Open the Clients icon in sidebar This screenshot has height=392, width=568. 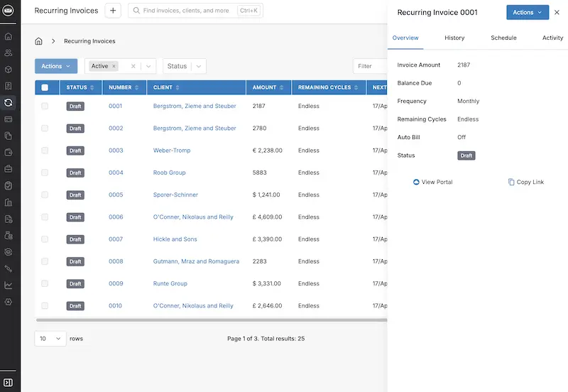pos(9,53)
